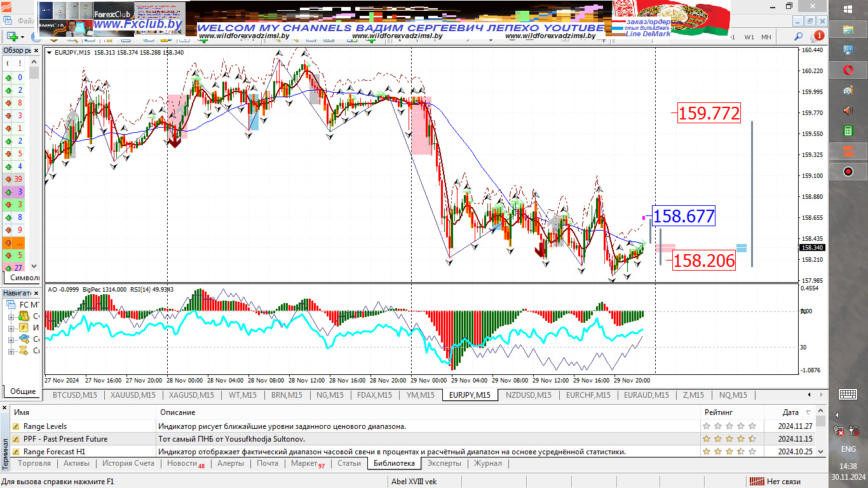Switch to the XAGUSD,M15 chart tab
Viewport: 868px width, 488px height.
pos(191,395)
